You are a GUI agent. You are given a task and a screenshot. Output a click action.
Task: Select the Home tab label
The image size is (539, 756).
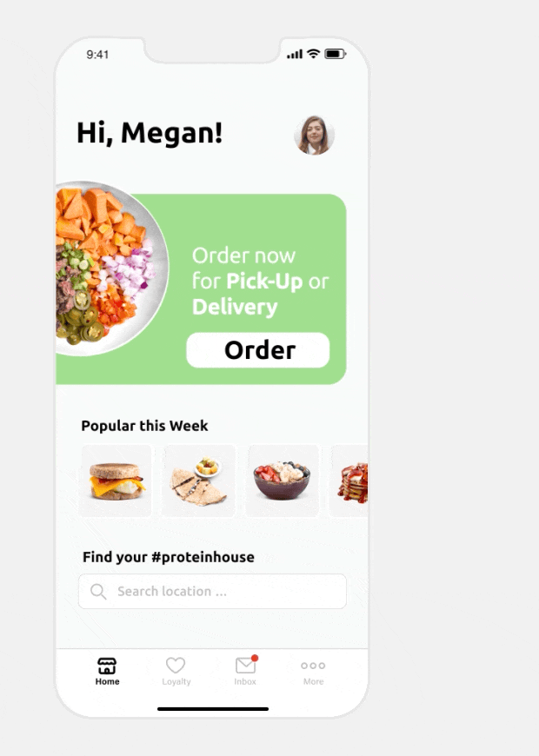(107, 682)
